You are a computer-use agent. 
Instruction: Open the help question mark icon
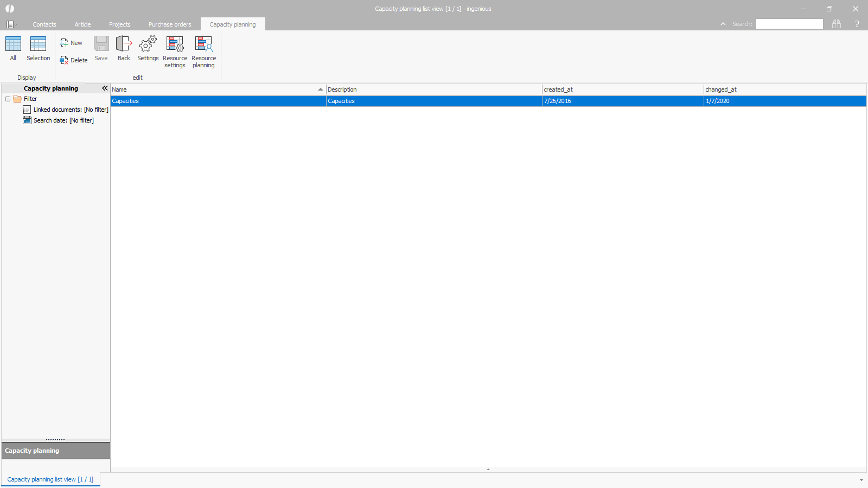(x=857, y=24)
